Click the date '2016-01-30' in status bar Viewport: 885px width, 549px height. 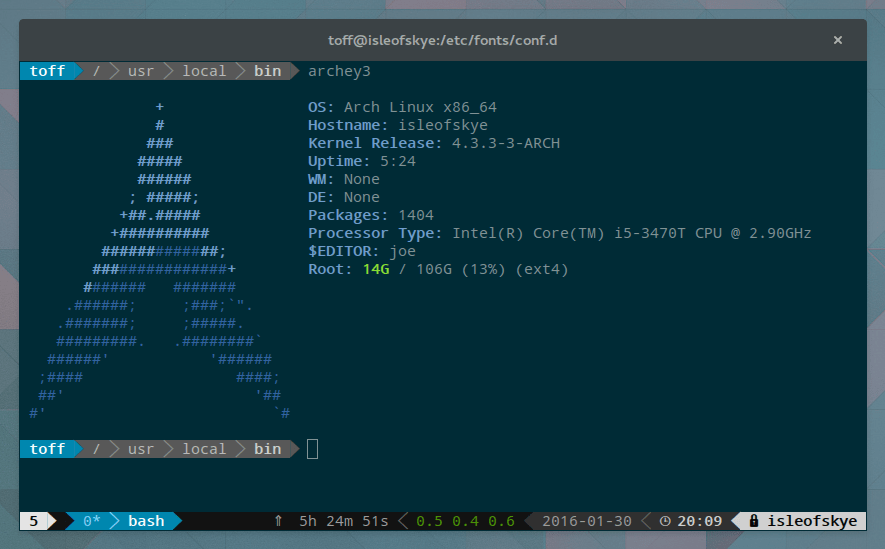click(x=587, y=521)
